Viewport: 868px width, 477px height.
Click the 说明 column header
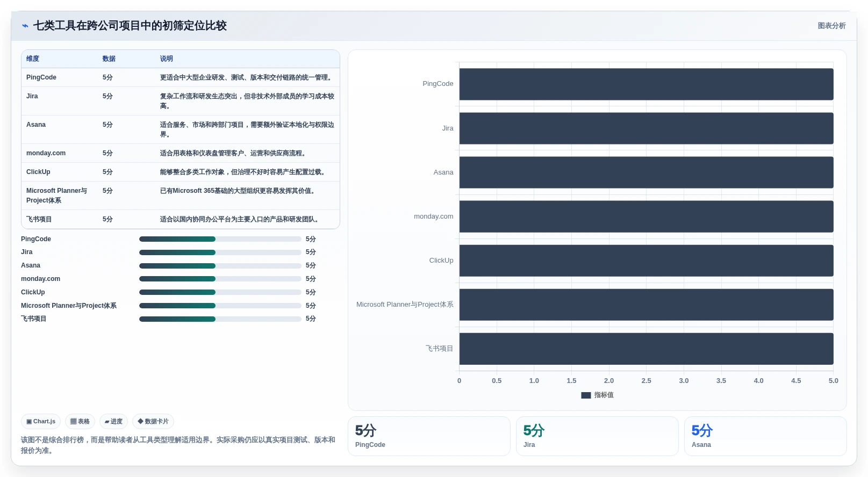pyautogui.click(x=167, y=59)
